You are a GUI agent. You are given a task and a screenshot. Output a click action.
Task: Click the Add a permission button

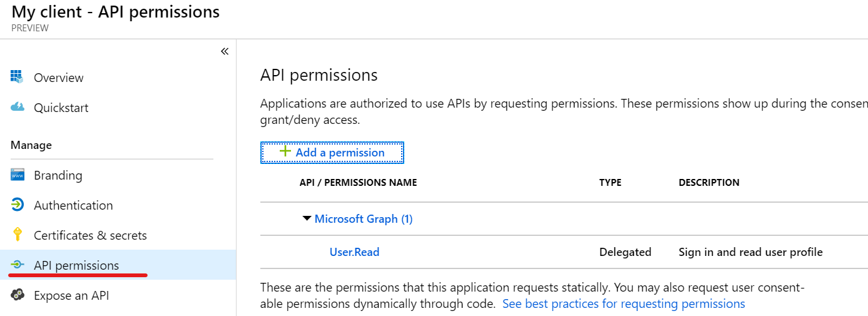pos(332,152)
